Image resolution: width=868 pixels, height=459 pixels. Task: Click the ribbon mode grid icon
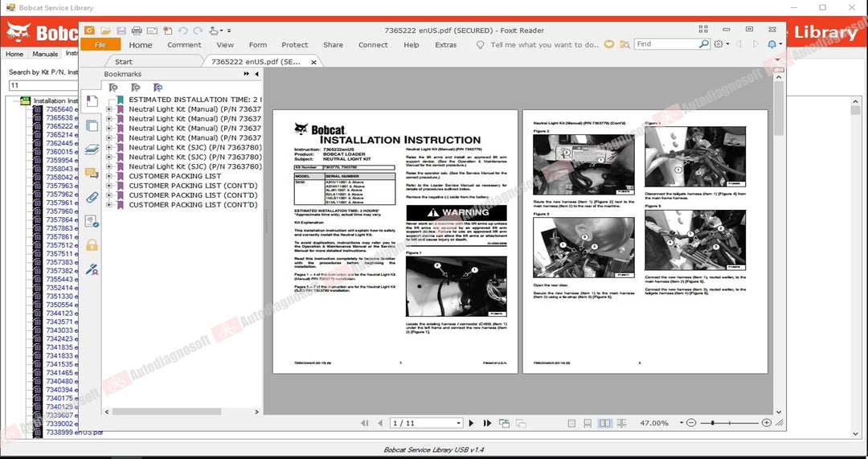coord(703,30)
